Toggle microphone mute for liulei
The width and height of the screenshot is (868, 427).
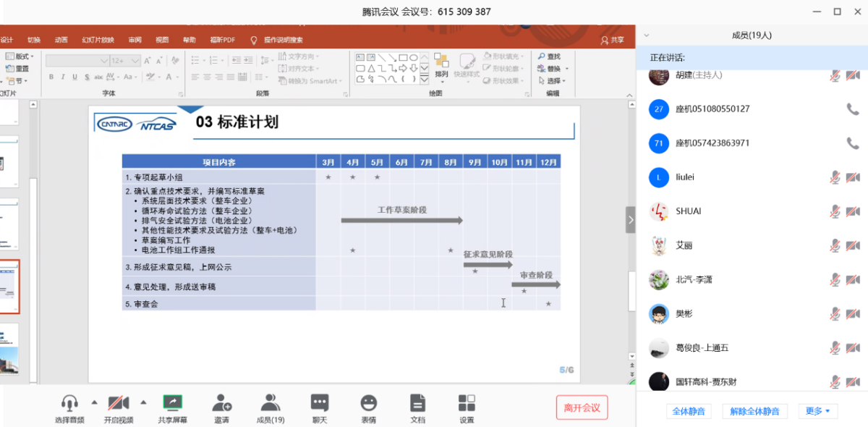click(x=835, y=177)
